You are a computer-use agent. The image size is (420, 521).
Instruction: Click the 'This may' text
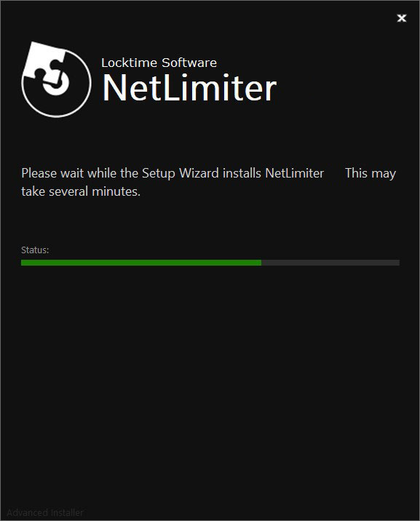click(371, 173)
